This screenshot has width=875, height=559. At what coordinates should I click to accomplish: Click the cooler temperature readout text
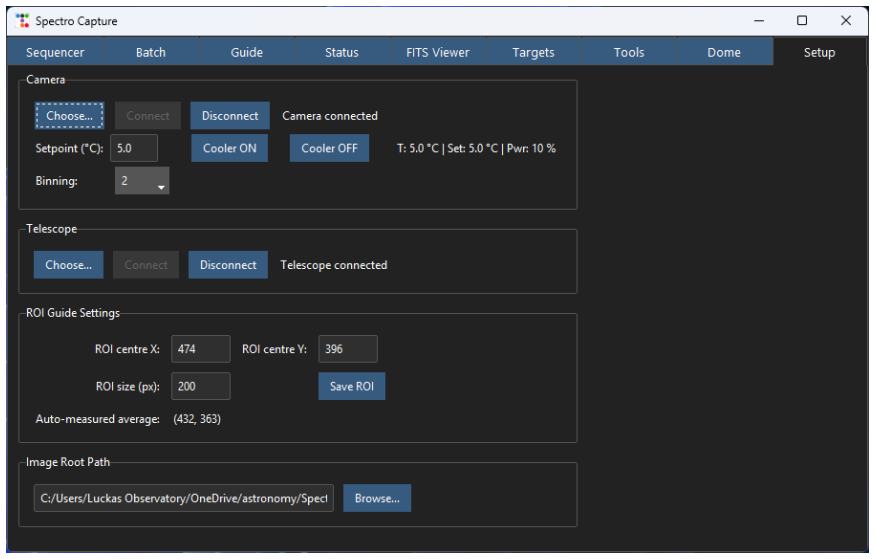tap(477, 148)
